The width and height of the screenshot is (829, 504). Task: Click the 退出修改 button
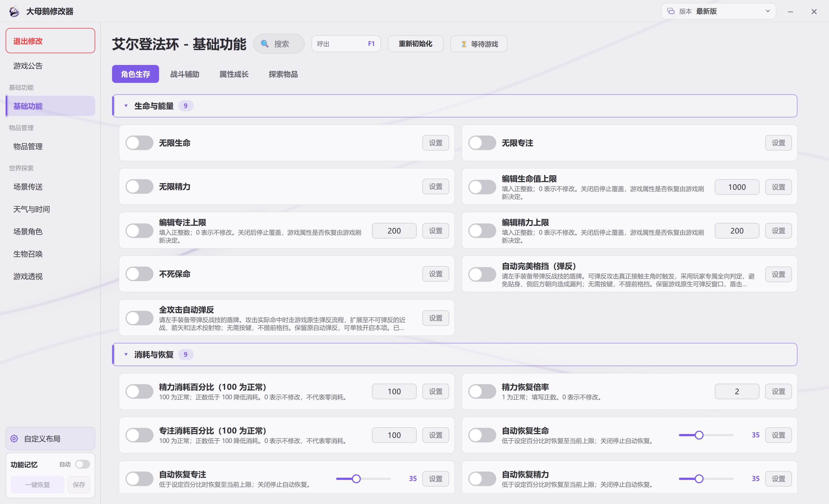tap(50, 41)
